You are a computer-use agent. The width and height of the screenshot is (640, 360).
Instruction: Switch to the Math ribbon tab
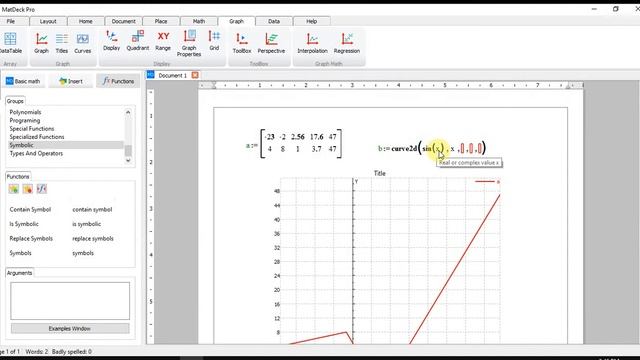pos(199,21)
